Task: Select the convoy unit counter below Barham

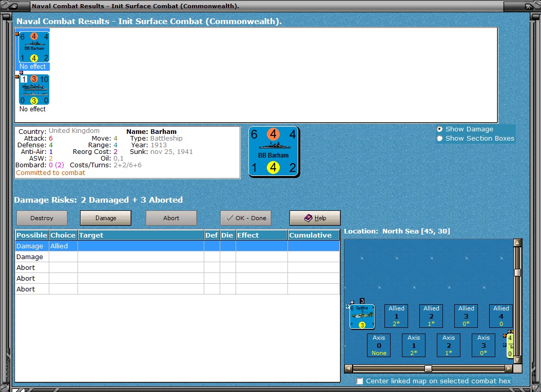Action: click(x=34, y=90)
